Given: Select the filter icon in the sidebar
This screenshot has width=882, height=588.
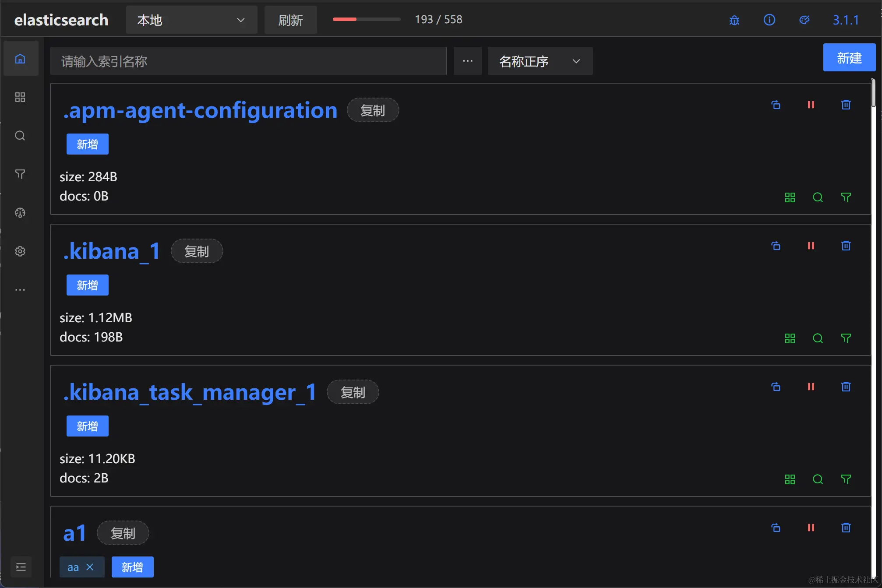Looking at the screenshot, I should click(20, 174).
